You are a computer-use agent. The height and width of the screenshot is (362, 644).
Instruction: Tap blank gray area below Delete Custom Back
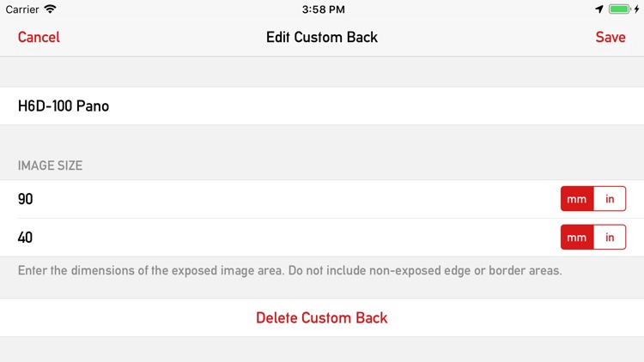click(x=322, y=350)
